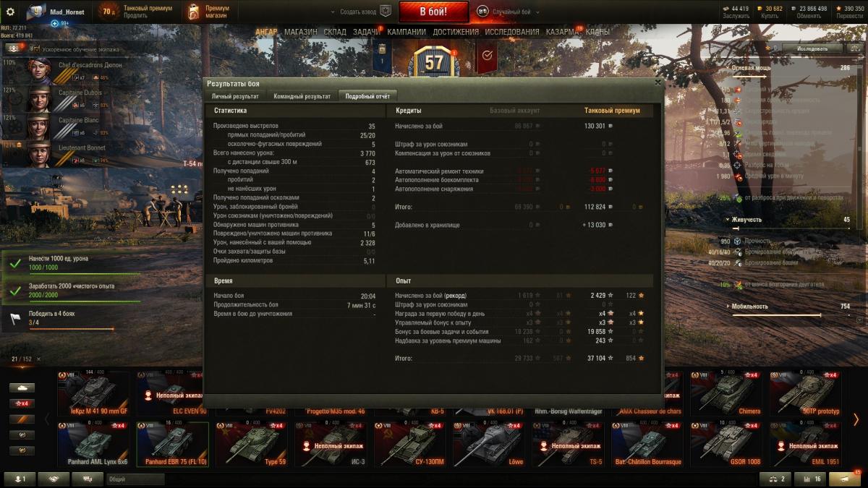Select the Panhard AML Lynx 6x6 tank

coord(93,444)
